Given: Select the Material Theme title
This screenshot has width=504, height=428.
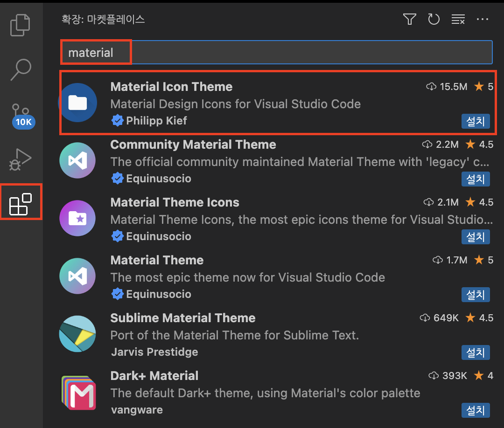Looking at the screenshot, I should (x=157, y=260).
